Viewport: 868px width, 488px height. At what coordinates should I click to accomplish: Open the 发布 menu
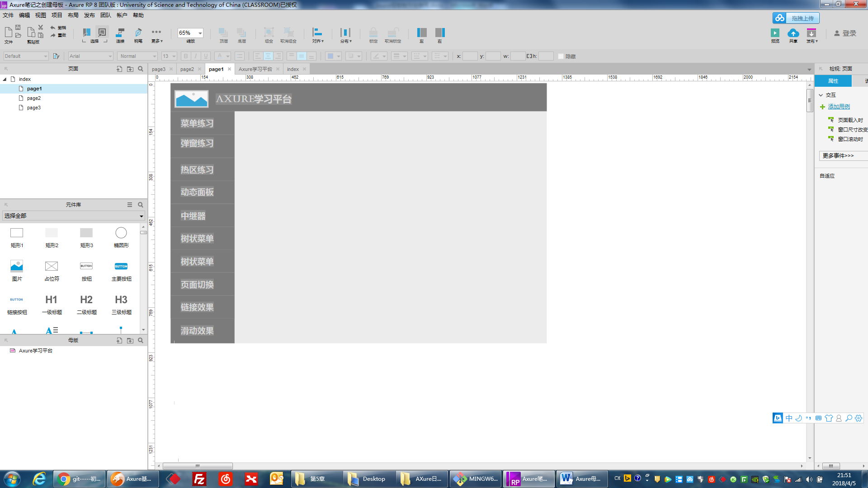click(x=89, y=15)
